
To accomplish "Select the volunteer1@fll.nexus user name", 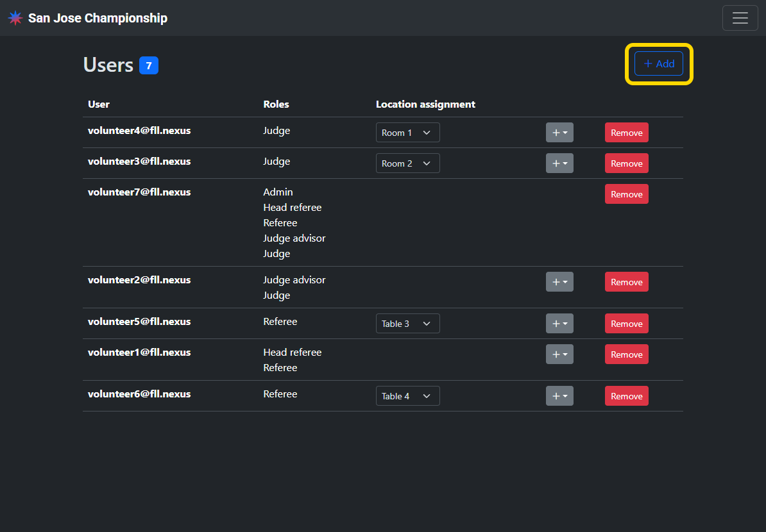I will [x=139, y=353].
